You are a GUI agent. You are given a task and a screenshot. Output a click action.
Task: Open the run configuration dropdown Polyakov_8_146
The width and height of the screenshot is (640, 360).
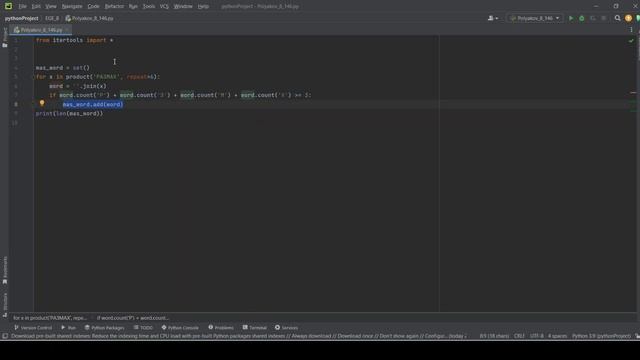[x=535, y=18]
